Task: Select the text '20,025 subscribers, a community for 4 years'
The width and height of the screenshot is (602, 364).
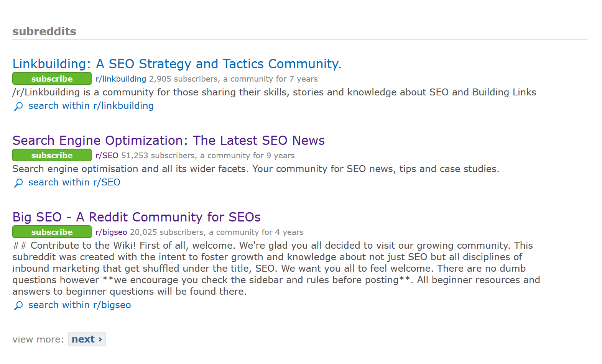Action: 217,232
